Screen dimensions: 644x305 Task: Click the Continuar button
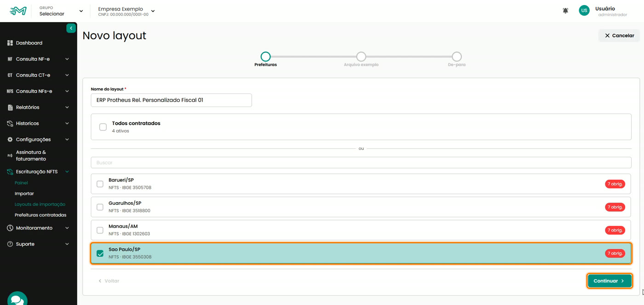[609, 281]
